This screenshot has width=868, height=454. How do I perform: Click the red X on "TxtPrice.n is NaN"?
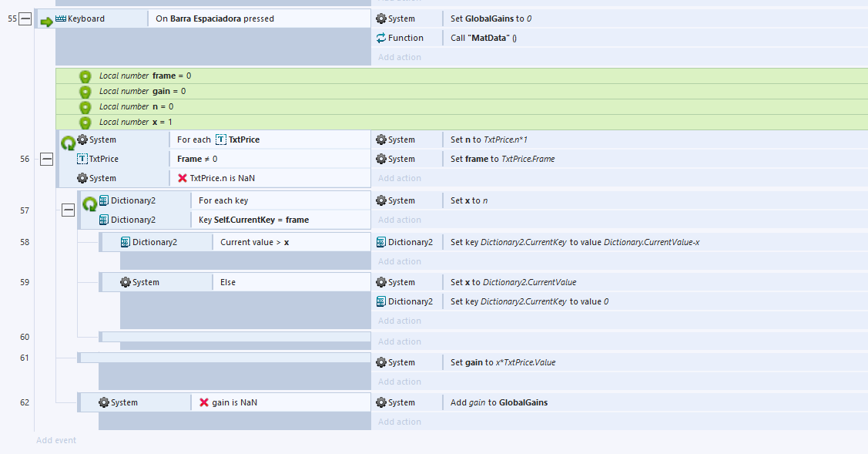[183, 178]
